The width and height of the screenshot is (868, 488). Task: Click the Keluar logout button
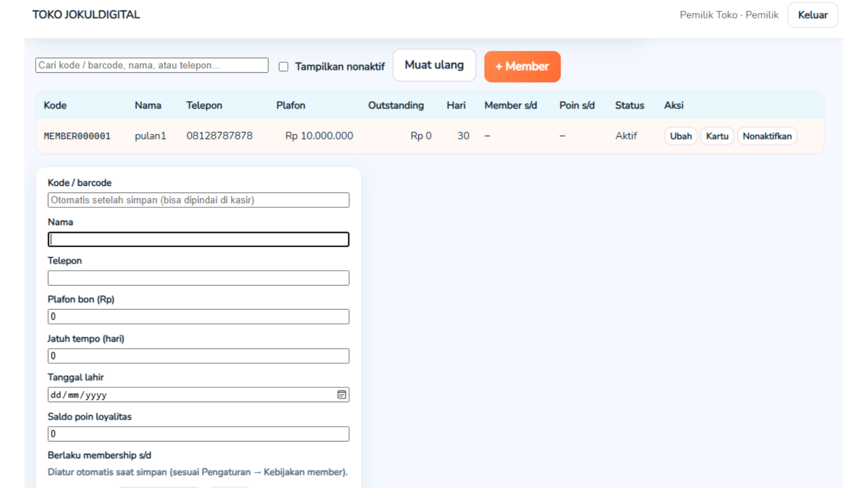[812, 15]
